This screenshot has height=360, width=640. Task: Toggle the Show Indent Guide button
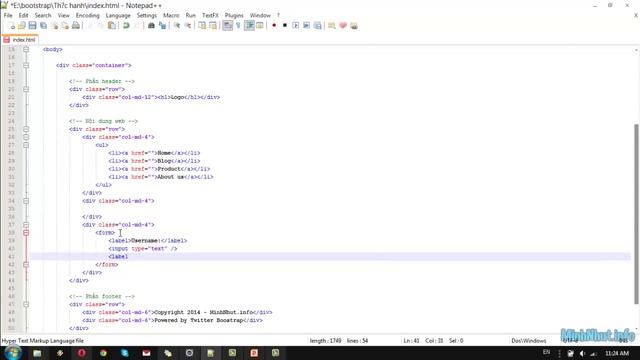[x=249, y=26]
